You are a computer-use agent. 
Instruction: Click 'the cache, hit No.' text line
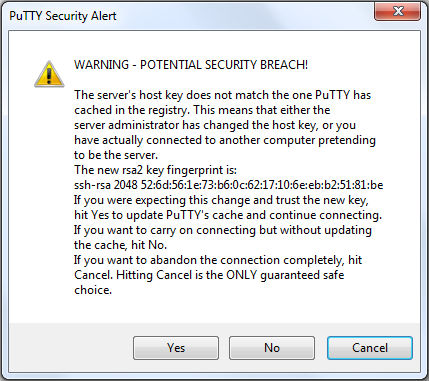120,245
